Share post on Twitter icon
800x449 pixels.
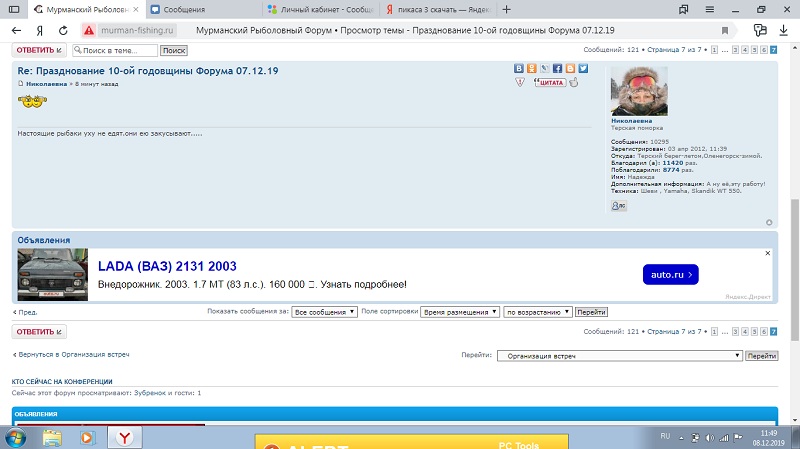pyautogui.click(x=583, y=69)
